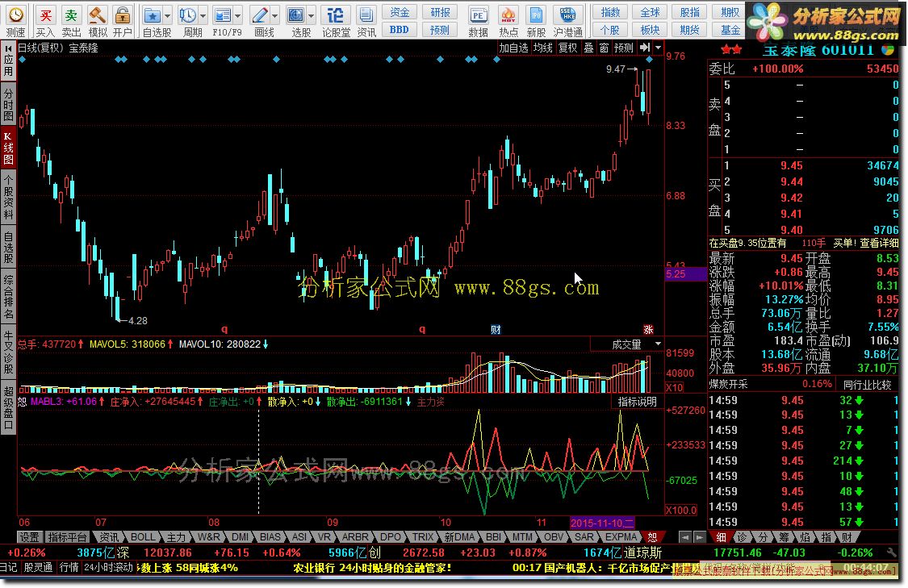The height and width of the screenshot is (588, 908).
Task: Select the K线图 sidebar view
Action: (x=8, y=148)
